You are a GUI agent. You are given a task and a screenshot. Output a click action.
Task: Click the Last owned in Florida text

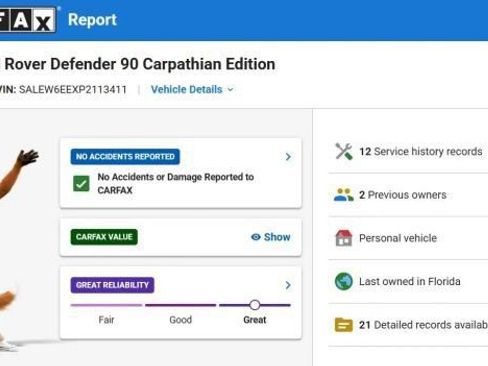tap(410, 281)
